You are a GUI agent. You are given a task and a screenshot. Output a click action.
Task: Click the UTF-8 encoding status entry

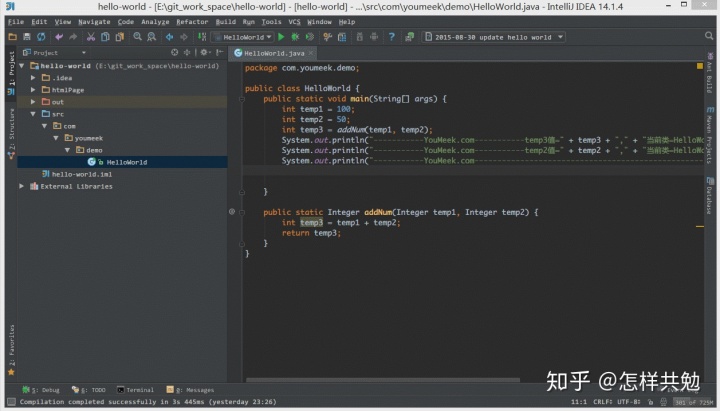click(629, 402)
